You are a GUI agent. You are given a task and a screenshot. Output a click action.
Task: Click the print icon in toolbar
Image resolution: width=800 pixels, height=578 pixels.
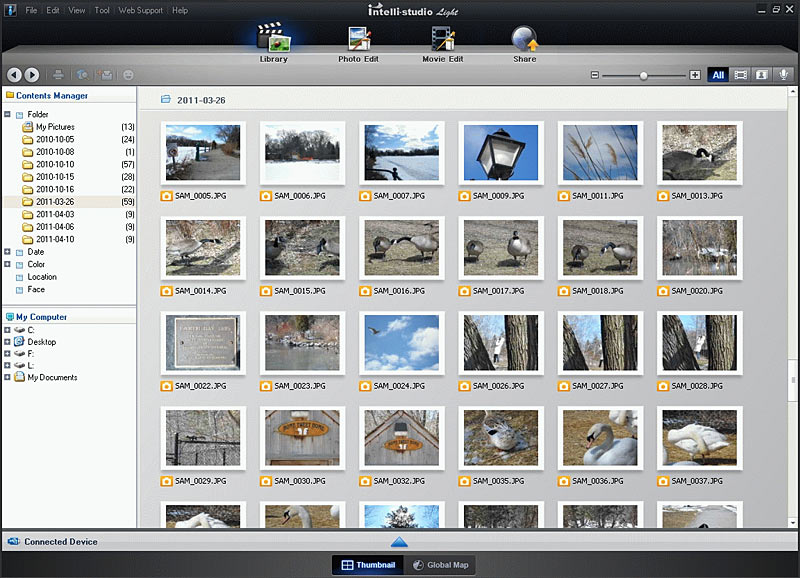[x=58, y=75]
